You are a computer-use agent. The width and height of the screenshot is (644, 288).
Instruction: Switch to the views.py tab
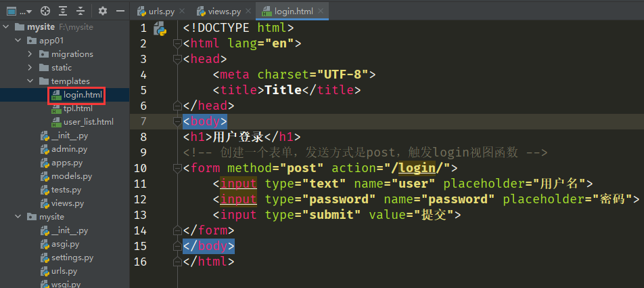tap(221, 12)
